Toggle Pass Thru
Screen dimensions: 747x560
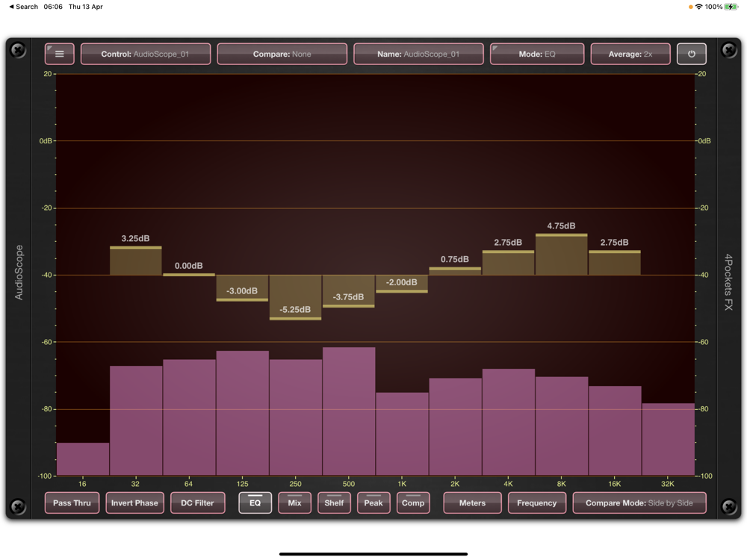click(x=72, y=503)
